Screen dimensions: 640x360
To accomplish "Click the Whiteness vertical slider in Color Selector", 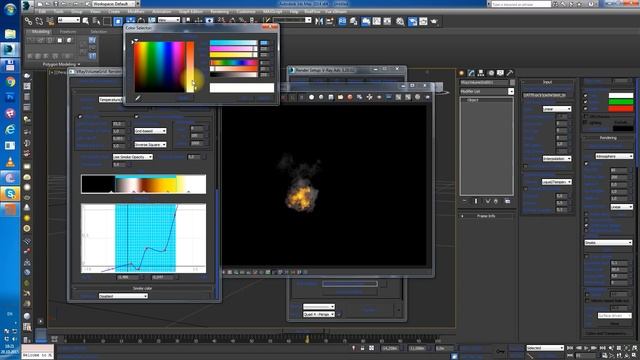I will pos(190,67).
